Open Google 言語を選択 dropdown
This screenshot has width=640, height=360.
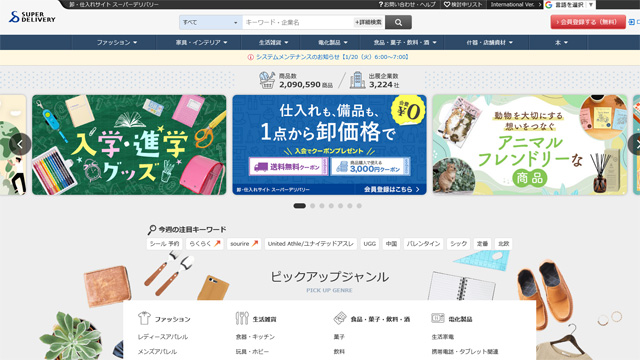point(569,4)
